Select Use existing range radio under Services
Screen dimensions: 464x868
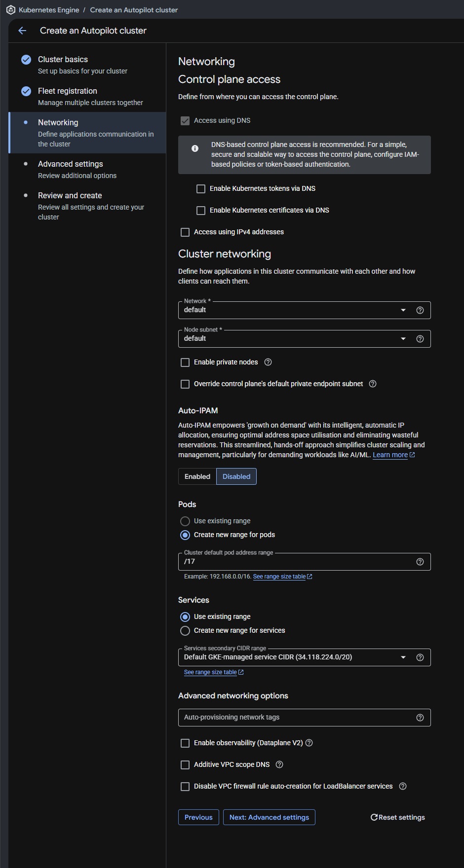[x=185, y=617]
